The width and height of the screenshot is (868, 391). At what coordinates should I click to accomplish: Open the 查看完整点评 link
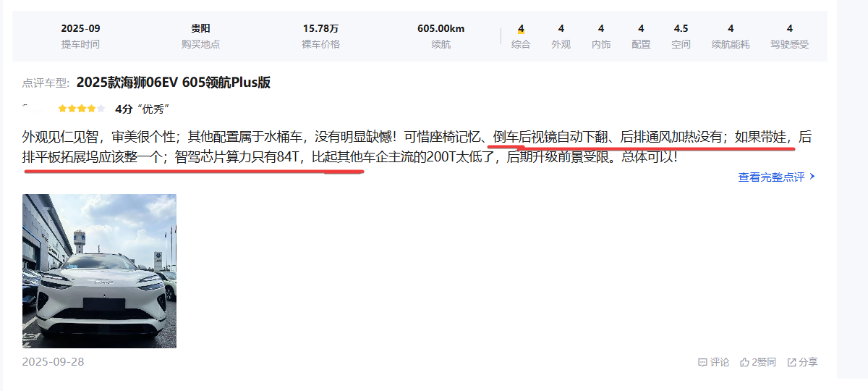771,177
